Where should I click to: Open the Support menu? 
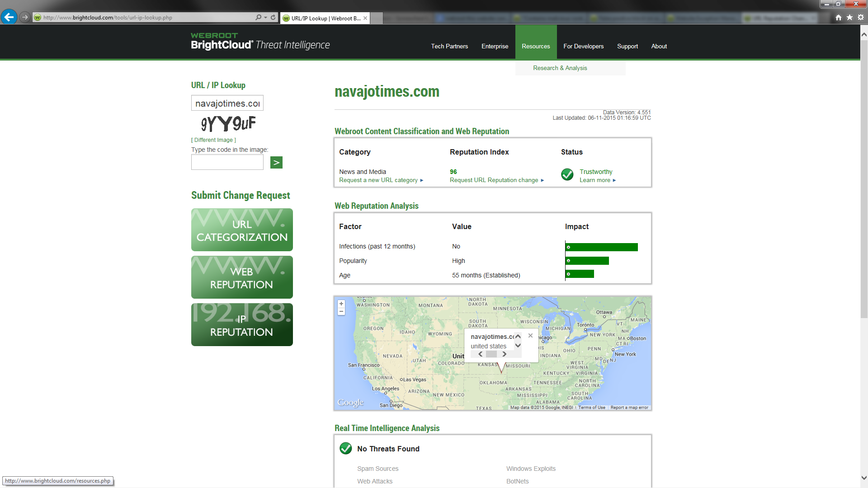pyautogui.click(x=627, y=46)
